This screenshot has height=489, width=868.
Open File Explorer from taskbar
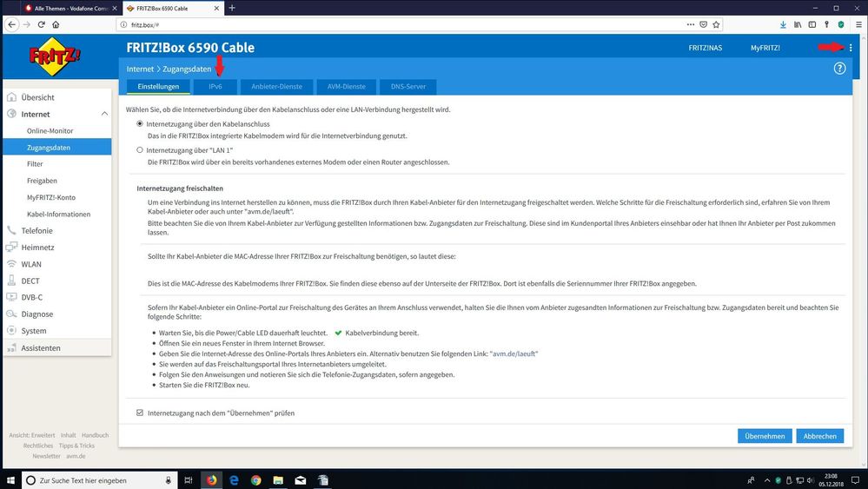pos(278,480)
